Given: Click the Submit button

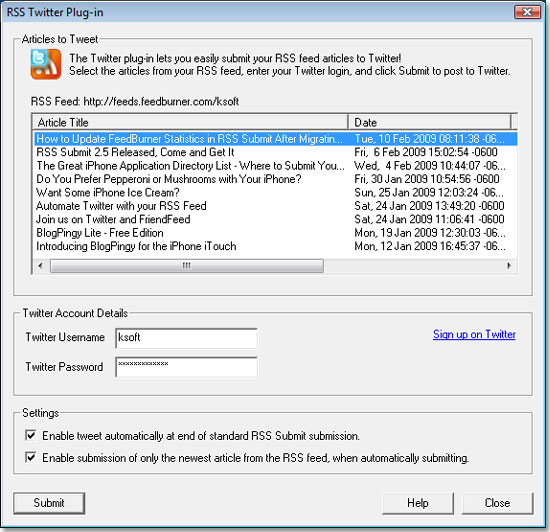Looking at the screenshot, I should (49, 503).
